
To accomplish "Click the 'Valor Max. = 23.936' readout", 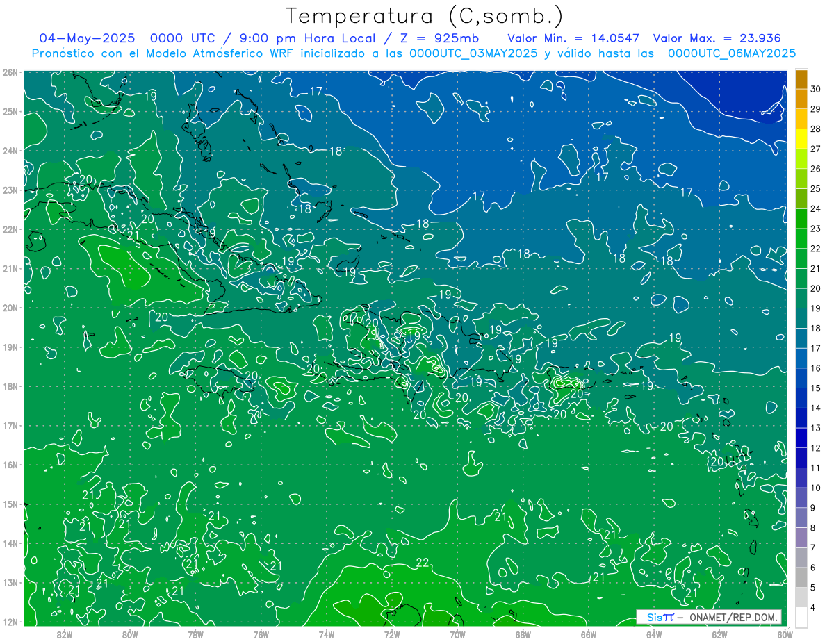I will pos(717,38).
